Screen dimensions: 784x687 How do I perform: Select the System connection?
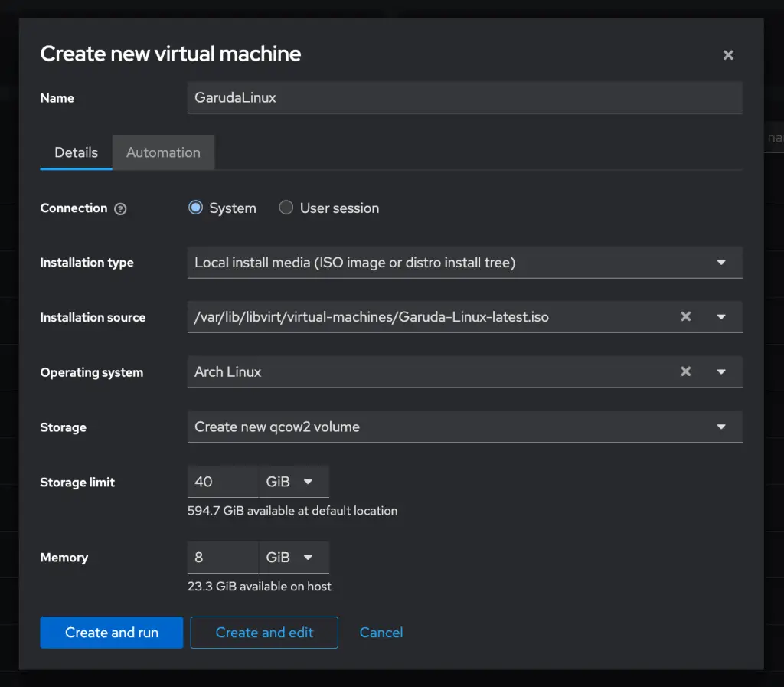[195, 208]
